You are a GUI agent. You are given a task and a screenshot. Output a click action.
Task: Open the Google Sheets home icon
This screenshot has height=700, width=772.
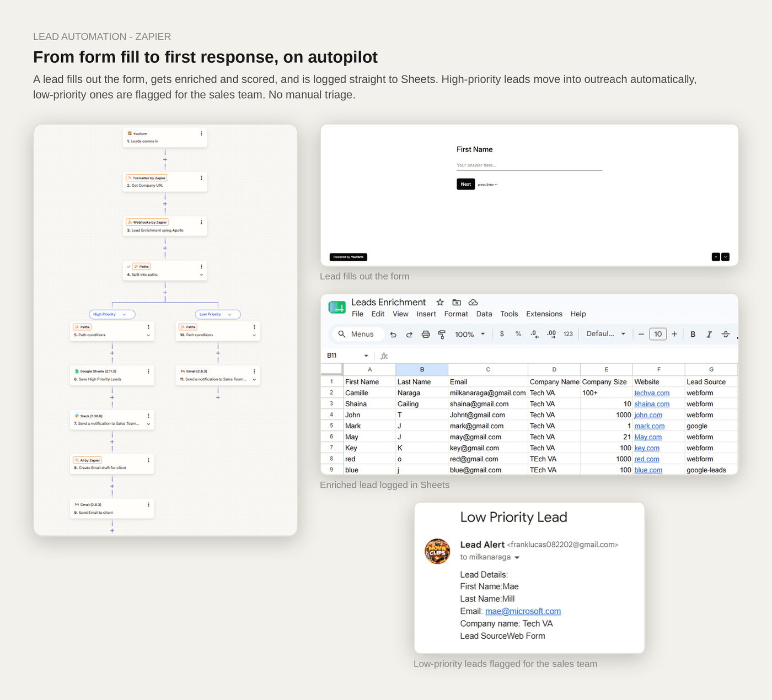[336, 308]
